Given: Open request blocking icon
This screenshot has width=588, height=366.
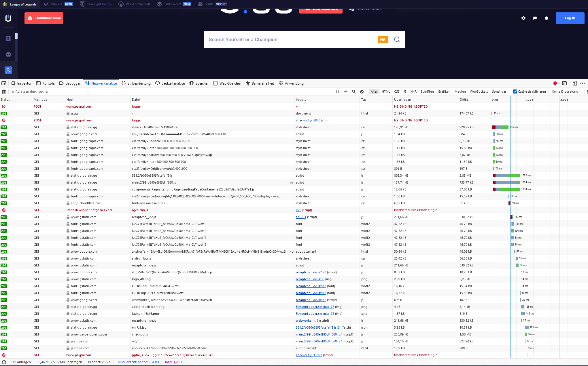Looking at the screenshot, I should click(362, 91).
